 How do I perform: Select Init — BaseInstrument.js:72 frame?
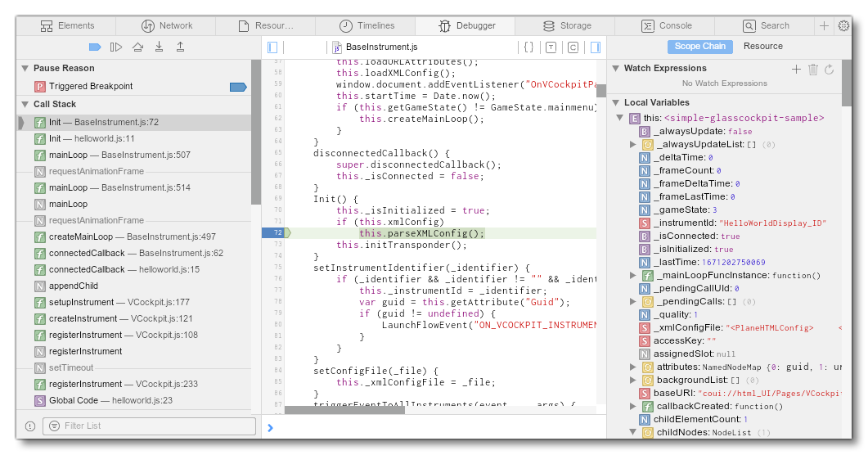coord(134,122)
